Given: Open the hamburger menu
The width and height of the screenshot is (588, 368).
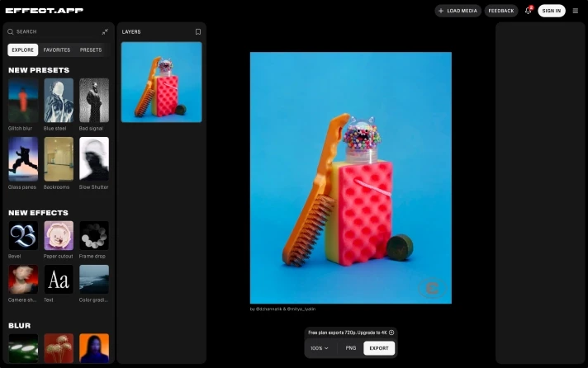Looking at the screenshot, I should tap(576, 11).
